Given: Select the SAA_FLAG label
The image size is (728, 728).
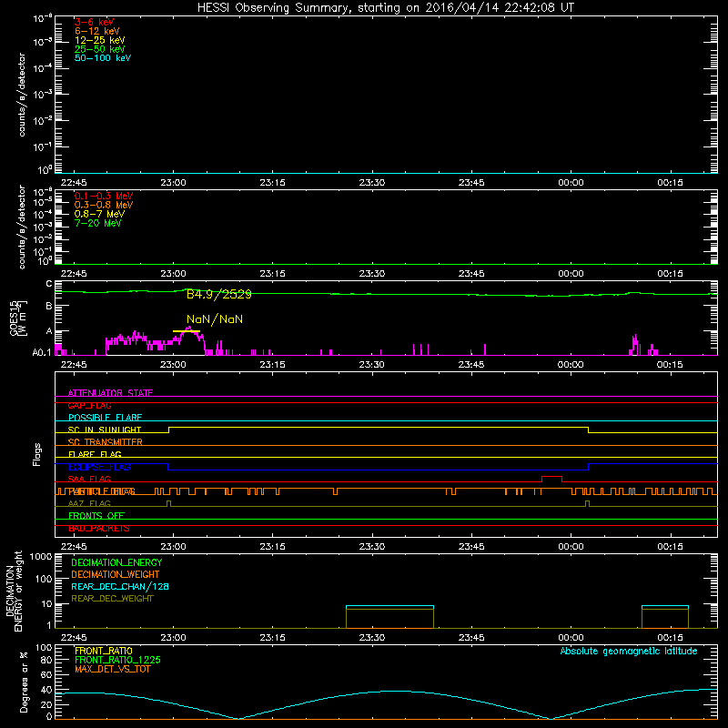Looking at the screenshot, I should (x=89, y=479).
